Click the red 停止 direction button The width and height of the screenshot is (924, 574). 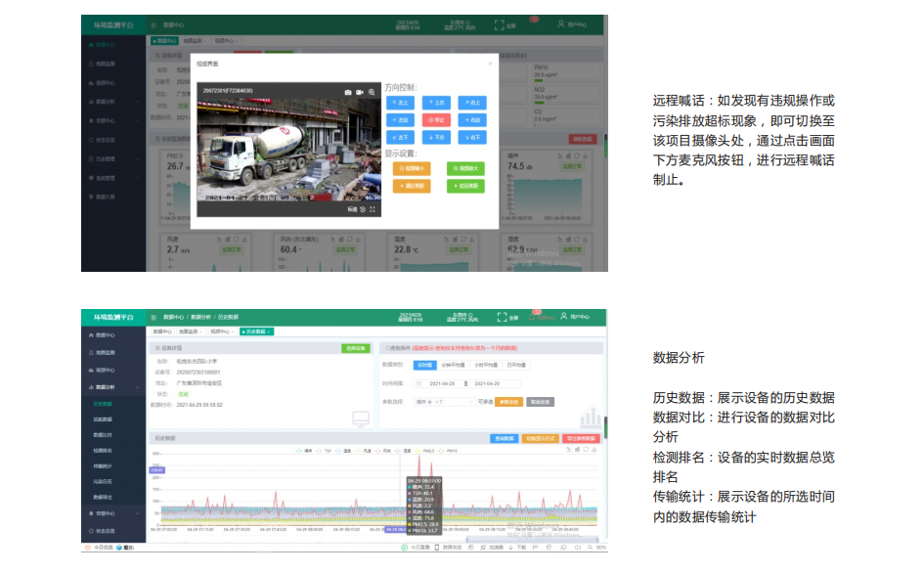click(437, 120)
